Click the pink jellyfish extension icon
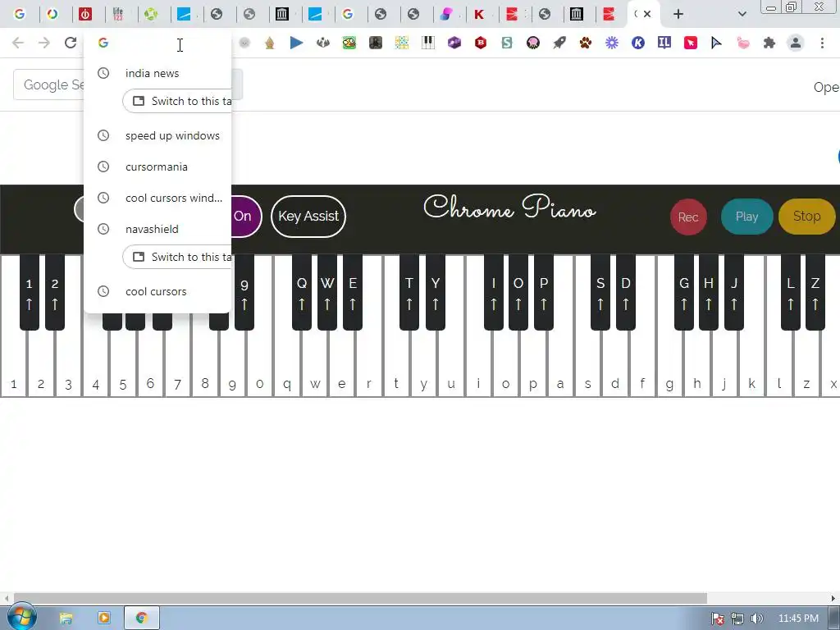840x630 pixels. point(533,43)
